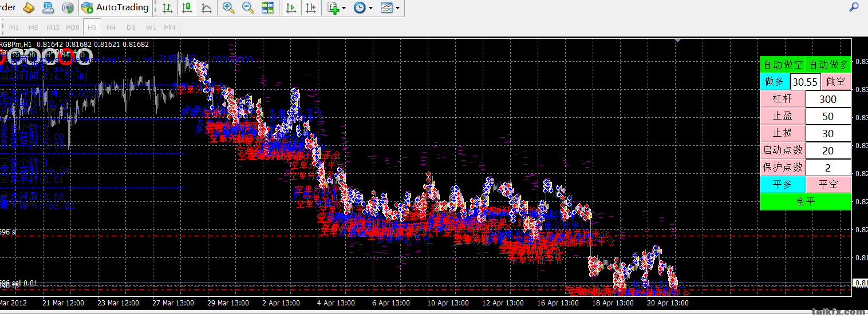Select the MN timeframe
The image size is (868, 318).
(169, 27)
